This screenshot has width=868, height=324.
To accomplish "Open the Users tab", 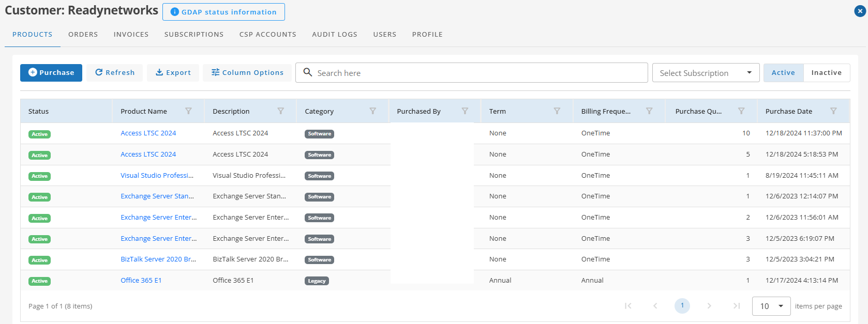I will click(x=385, y=34).
